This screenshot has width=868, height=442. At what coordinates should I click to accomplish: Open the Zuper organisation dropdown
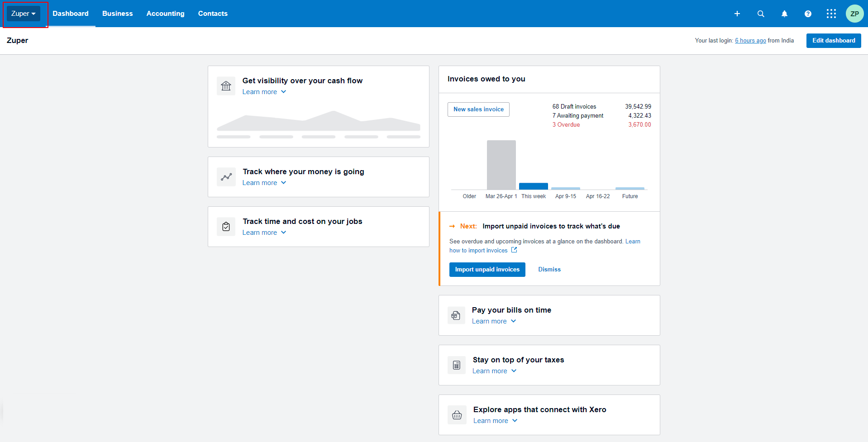pyautogui.click(x=24, y=14)
